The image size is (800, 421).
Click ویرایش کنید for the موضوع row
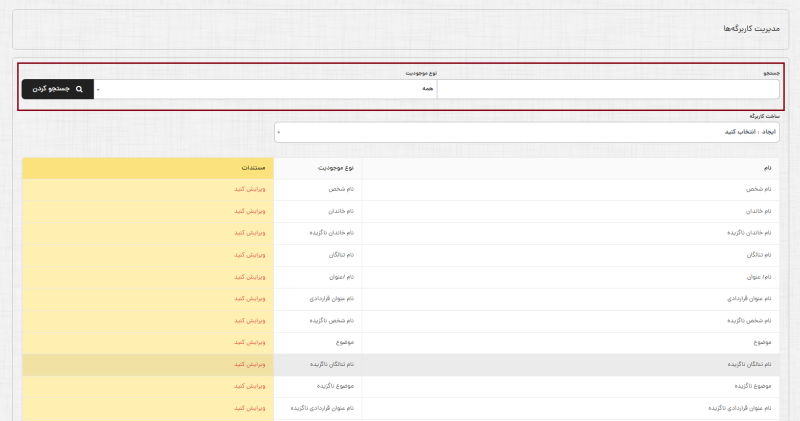pos(251,343)
